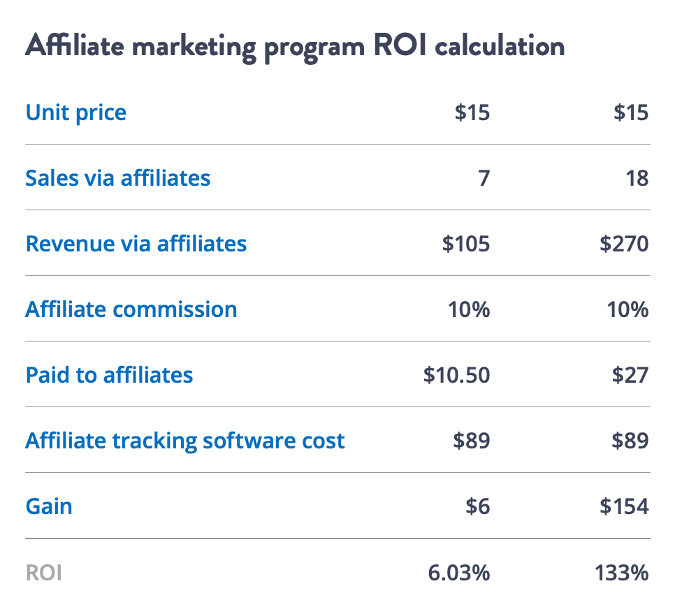Click the $270 revenue value

point(624,244)
